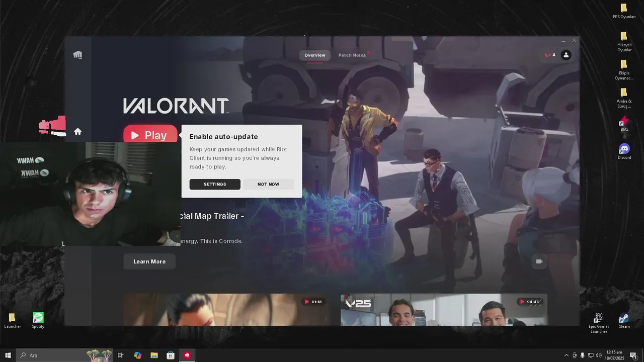644x362 pixels.
Task: Click the pink streamer overlay logo
Action: pyautogui.click(x=52, y=126)
